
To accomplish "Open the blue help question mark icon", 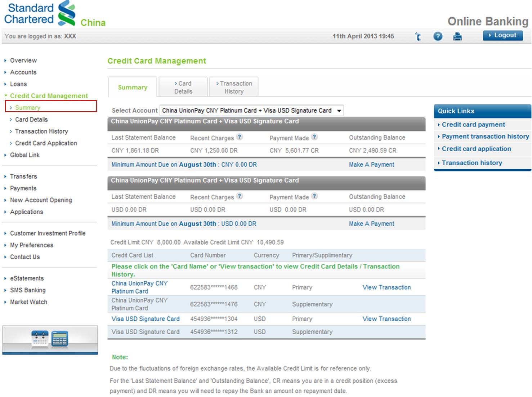I will (438, 36).
